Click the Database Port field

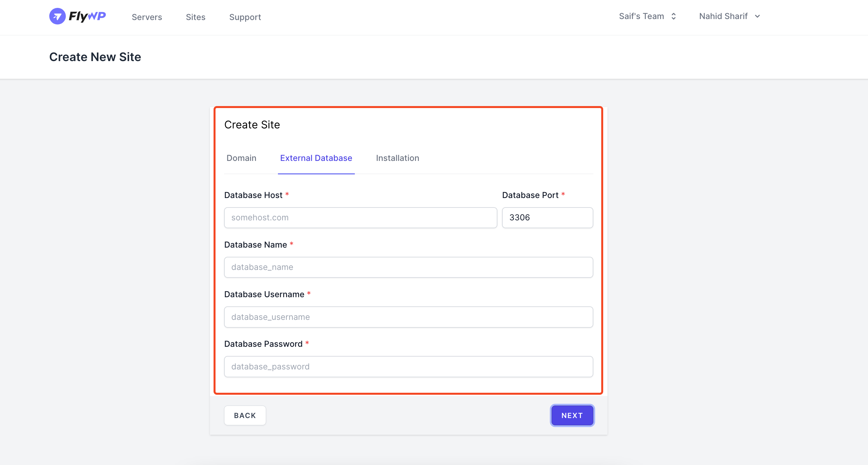(x=547, y=217)
